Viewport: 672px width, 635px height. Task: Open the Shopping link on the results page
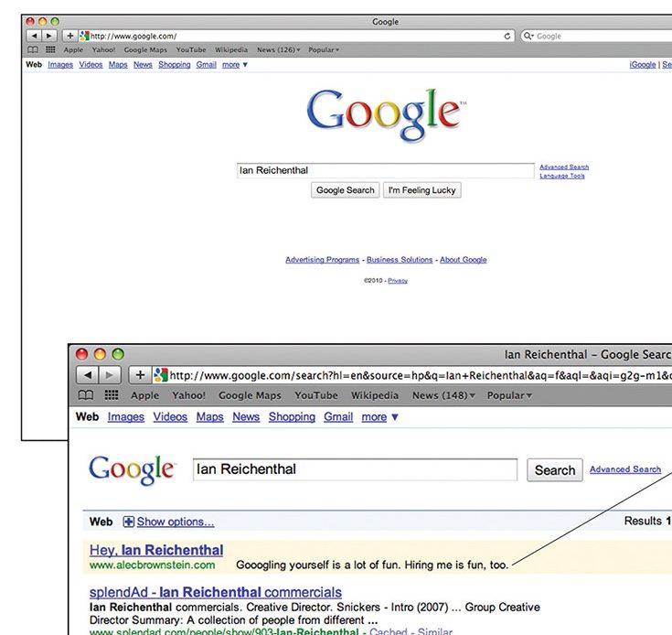(292, 416)
